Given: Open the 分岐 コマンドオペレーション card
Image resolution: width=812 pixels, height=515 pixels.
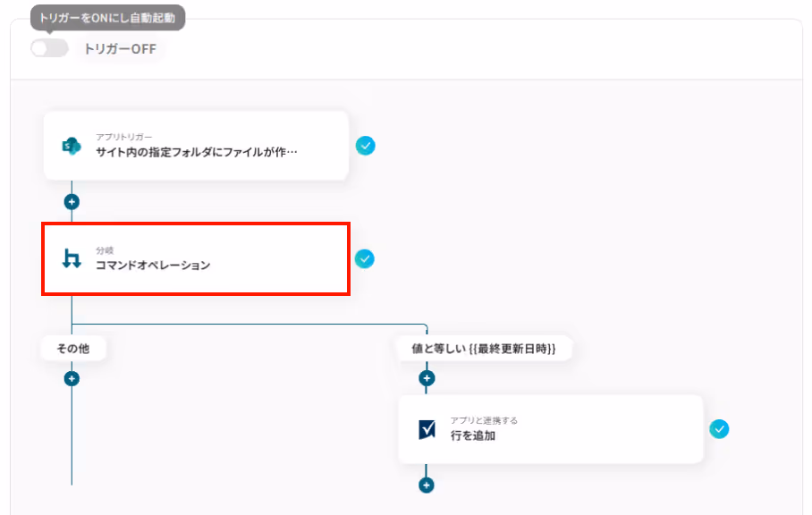Looking at the screenshot, I should (196, 258).
